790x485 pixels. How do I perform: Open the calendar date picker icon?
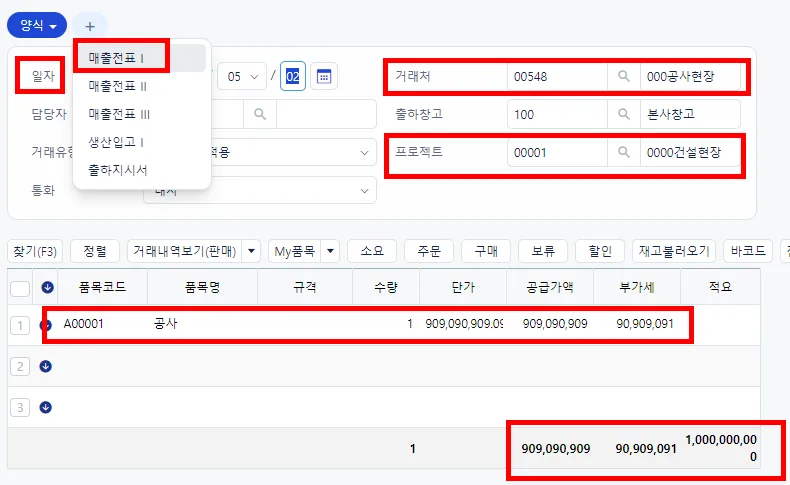coord(323,77)
